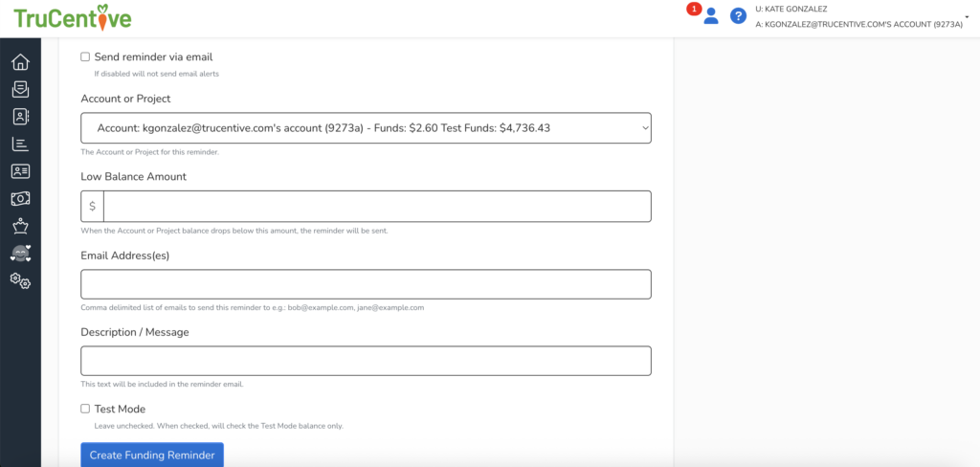Go to the Home sidebar icon
The height and width of the screenshot is (467, 980).
point(20,62)
